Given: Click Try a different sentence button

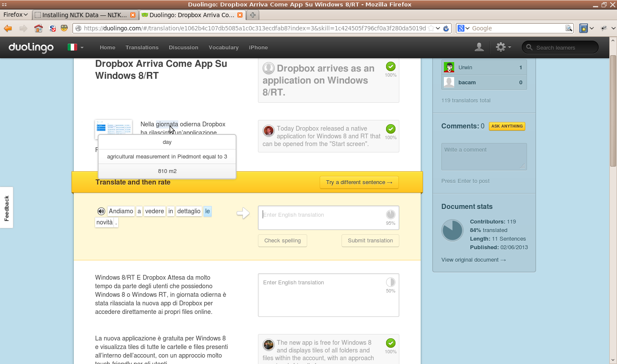Looking at the screenshot, I should tap(359, 182).
